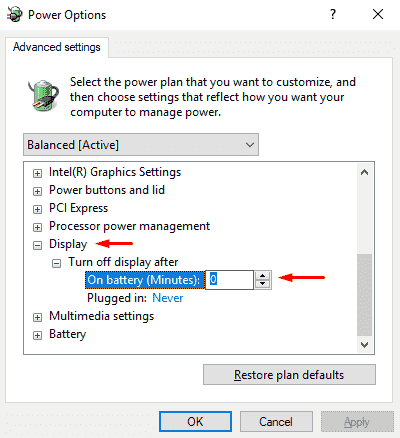
Task: Click Restore plan defaults button
Action: click(289, 375)
